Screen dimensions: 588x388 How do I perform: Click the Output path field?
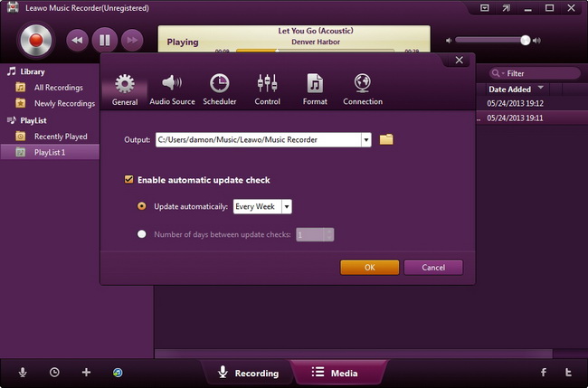259,140
